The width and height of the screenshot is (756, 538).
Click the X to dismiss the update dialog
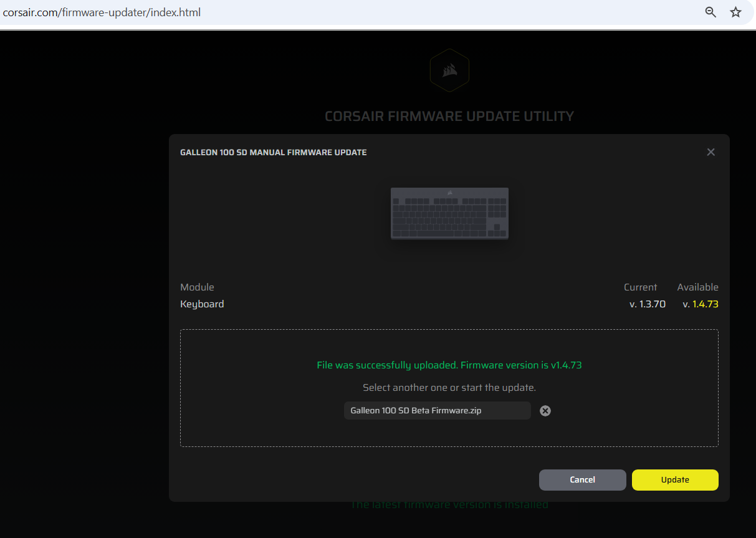coord(711,151)
